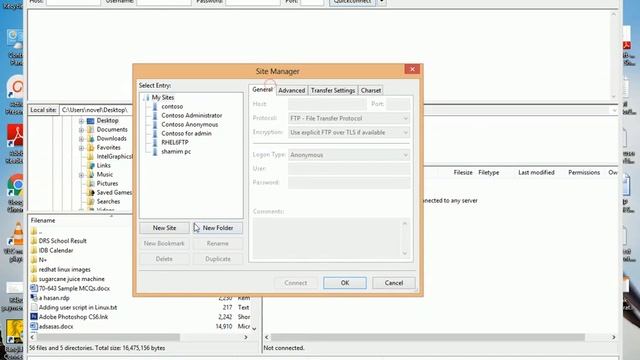Open the Logon Type dropdown
The width and height of the screenshot is (640, 360).
[x=349, y=155]
